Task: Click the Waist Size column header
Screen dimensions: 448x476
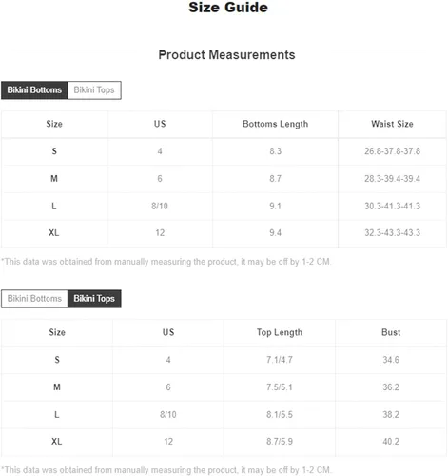Action: pos(392,124)
